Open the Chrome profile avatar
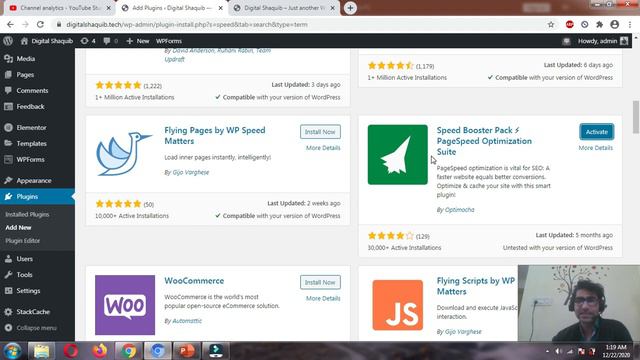The width and height of the screenshot is (640, 360). [x=614, y=24]
